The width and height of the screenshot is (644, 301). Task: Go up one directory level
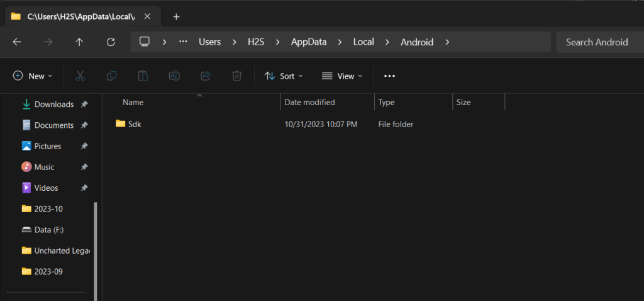pyautogui.click(x=79, y=42)
